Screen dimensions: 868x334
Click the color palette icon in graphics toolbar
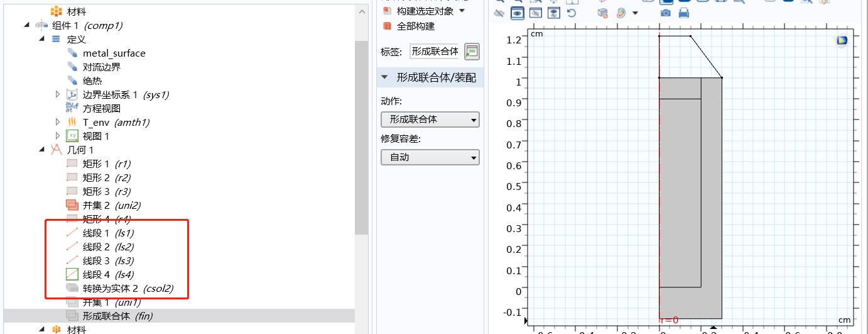(x=621, y=13)
